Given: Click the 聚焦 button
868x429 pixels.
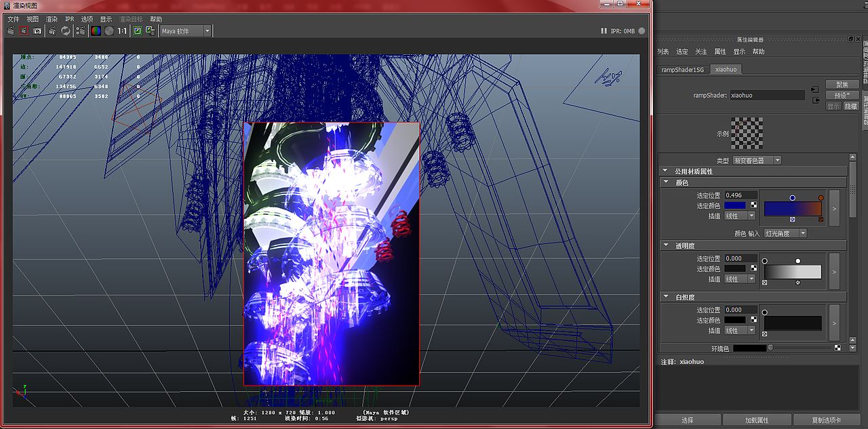Looking at the screenshot, I should [x=842, y=85].
